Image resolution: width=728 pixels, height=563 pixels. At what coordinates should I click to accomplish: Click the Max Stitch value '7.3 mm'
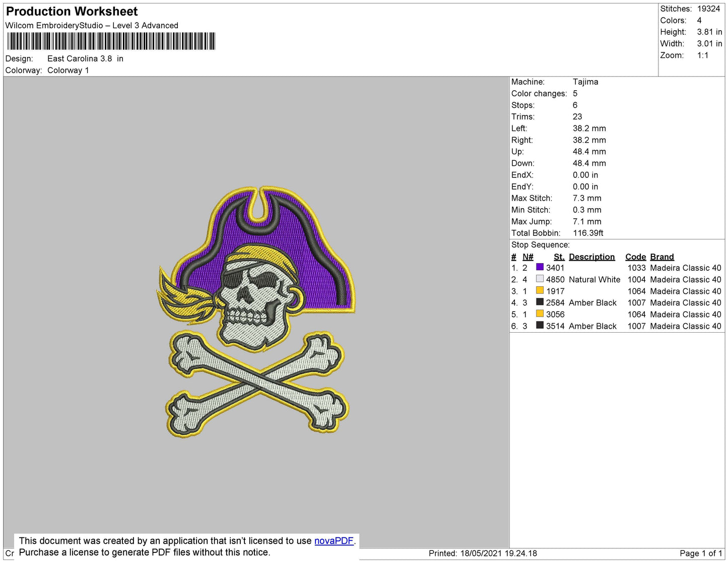tap(587, 198)
